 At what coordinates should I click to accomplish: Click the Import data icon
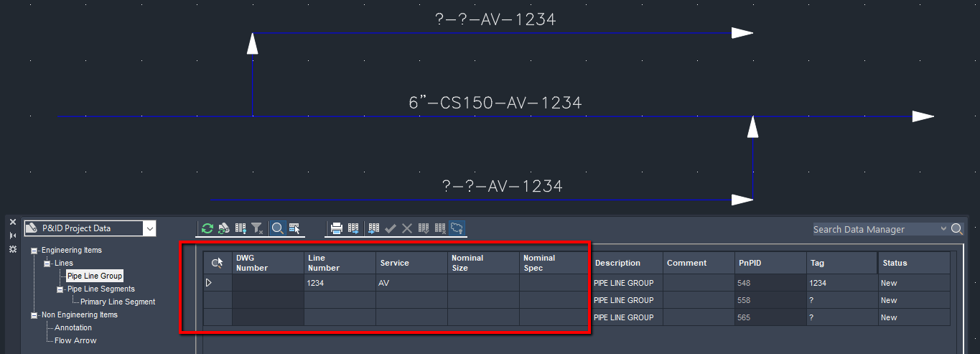(x=374, y=228)
